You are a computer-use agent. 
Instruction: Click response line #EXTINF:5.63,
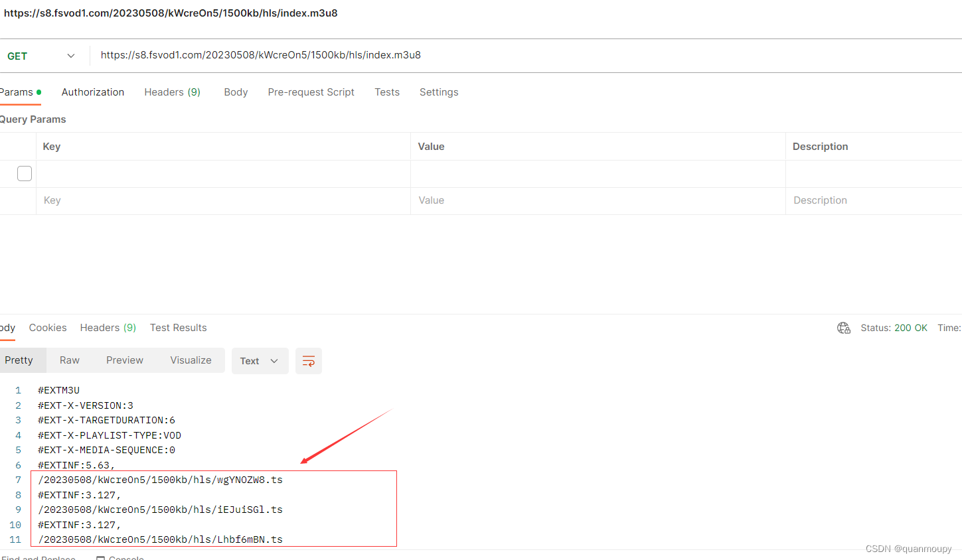point(76,465)
